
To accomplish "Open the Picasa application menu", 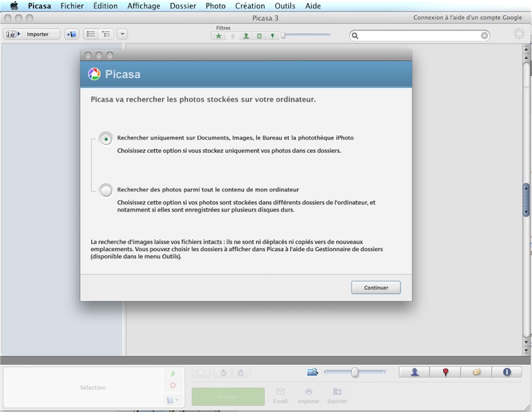I will pyautogui.click(x=39, y=6).
